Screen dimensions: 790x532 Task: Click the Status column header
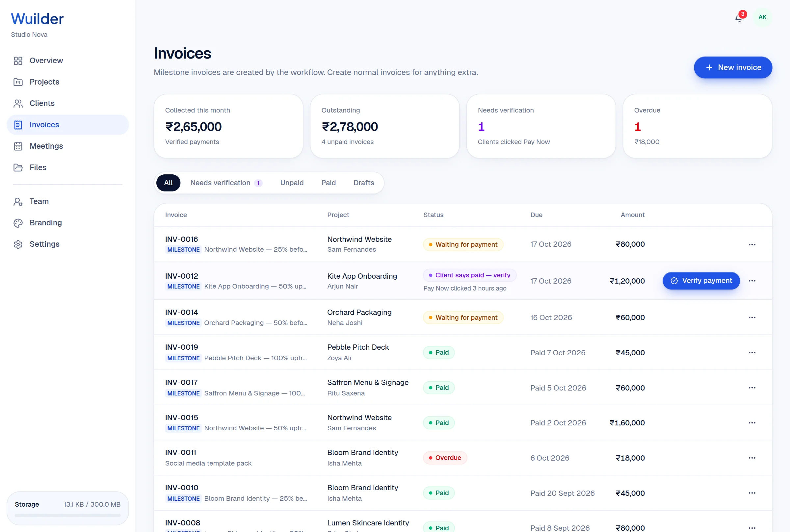click(433, 215)
